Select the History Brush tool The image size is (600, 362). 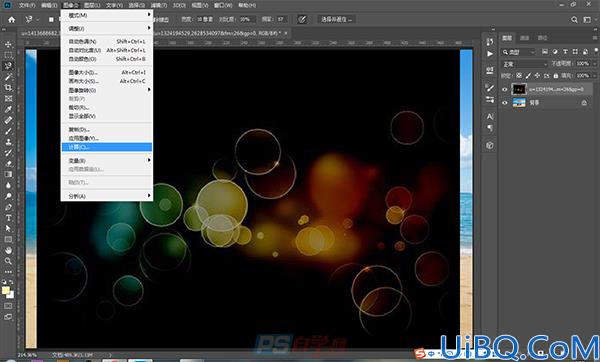(8, 153)
